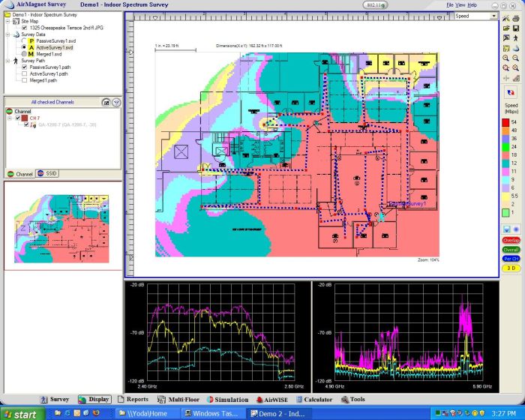The image size is (525, 420).
Task: Open the \\Yoda\Home taskbar window
Action: click(x=147, y=414)
